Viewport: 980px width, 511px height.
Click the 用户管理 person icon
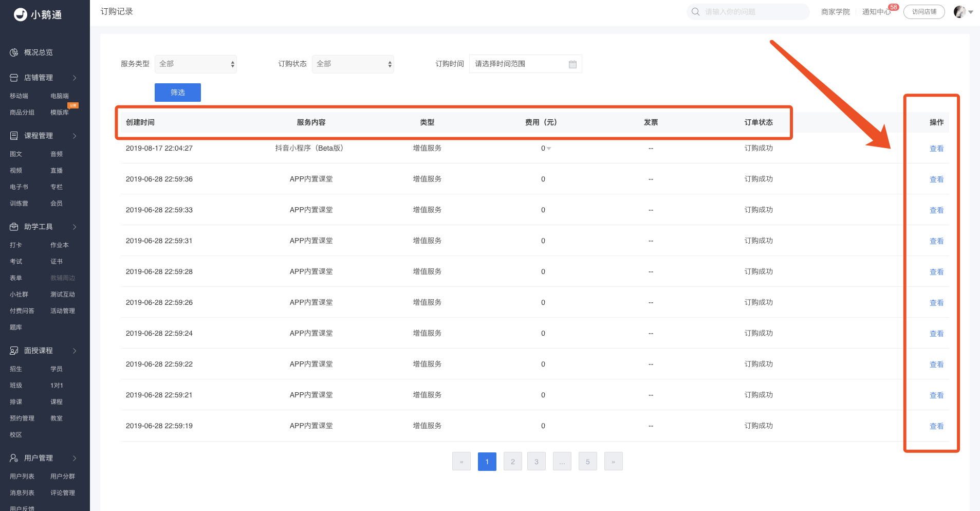coord(14,458)
